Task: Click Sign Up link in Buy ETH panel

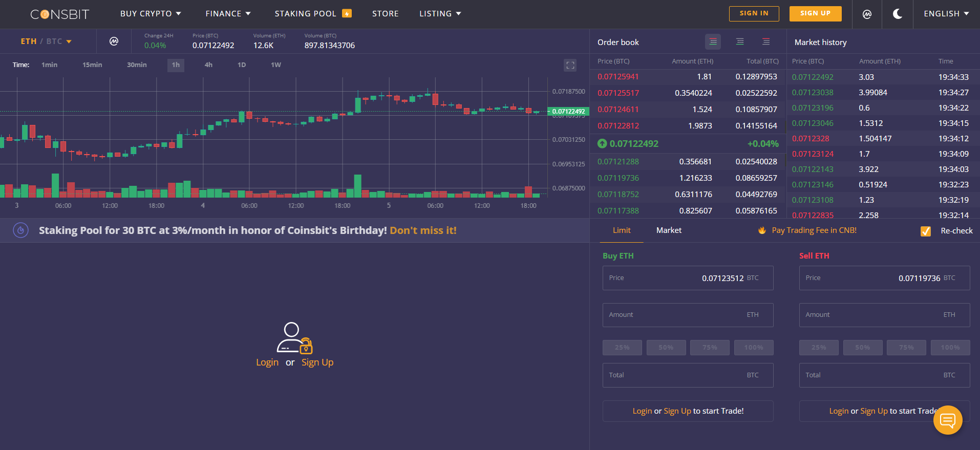Action: [677, 411]
